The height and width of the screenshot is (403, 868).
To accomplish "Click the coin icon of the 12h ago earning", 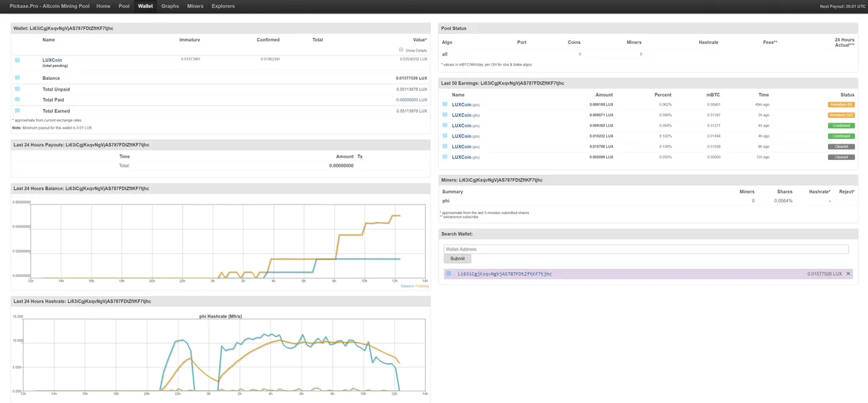I will tap(445, 157).
